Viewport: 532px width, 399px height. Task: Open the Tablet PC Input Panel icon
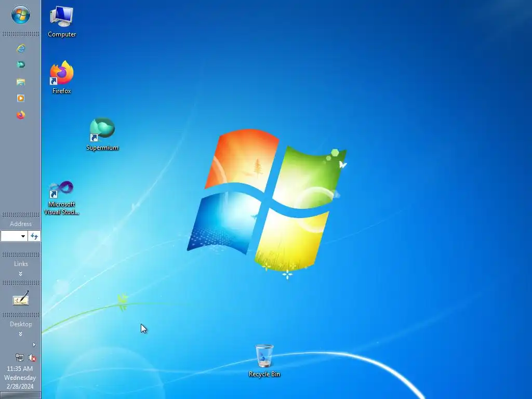point(21,298)
